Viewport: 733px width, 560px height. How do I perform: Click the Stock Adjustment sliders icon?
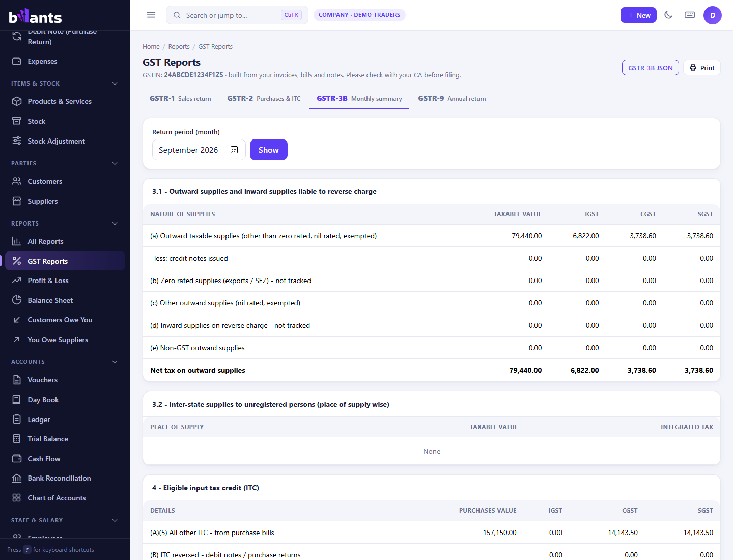(17, 141)
